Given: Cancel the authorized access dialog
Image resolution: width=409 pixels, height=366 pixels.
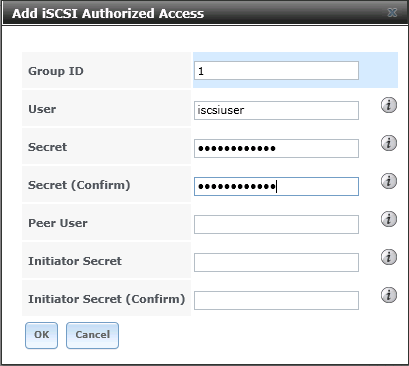Looking at the screenshot, I should point(92,335).
